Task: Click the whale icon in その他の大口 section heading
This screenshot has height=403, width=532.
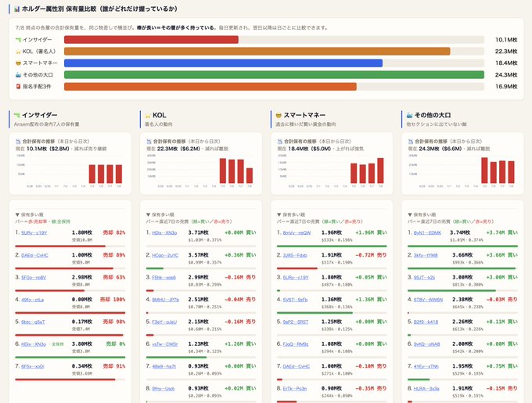Action: click(409, 115)
